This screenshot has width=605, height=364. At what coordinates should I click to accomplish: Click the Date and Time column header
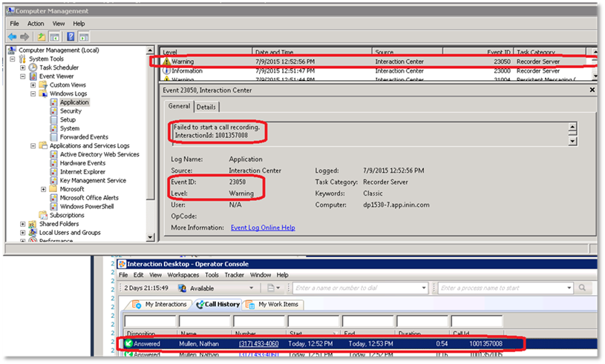(x=312, y=51)
